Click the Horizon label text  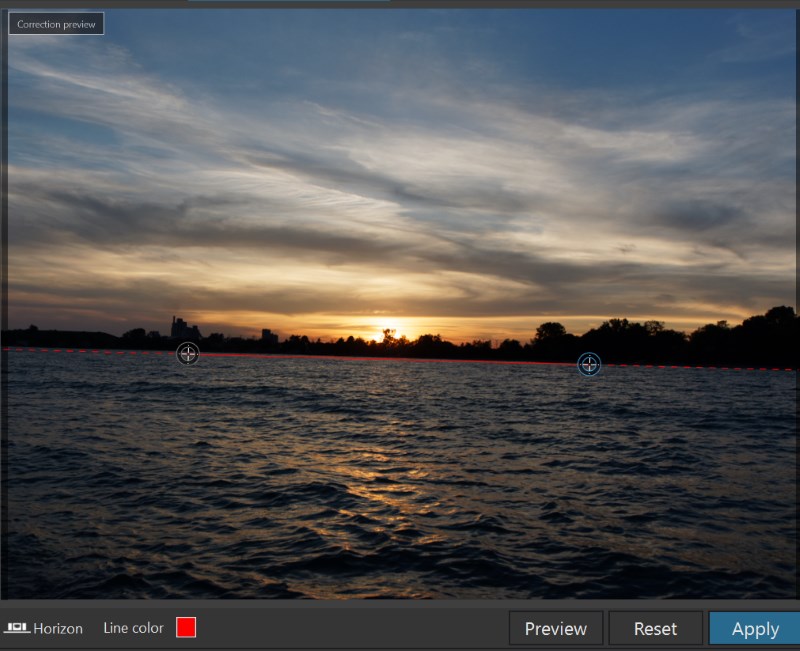click(58, 629)
